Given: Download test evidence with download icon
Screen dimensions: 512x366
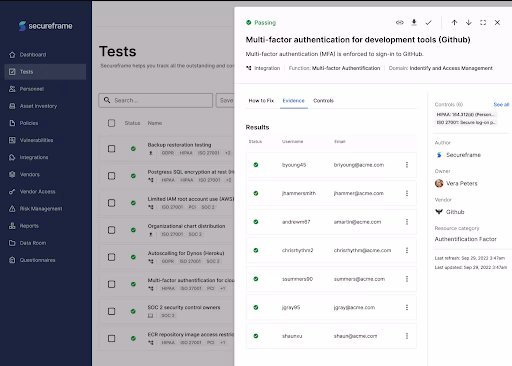Looking at the screenshot, I should click(414, 22).
